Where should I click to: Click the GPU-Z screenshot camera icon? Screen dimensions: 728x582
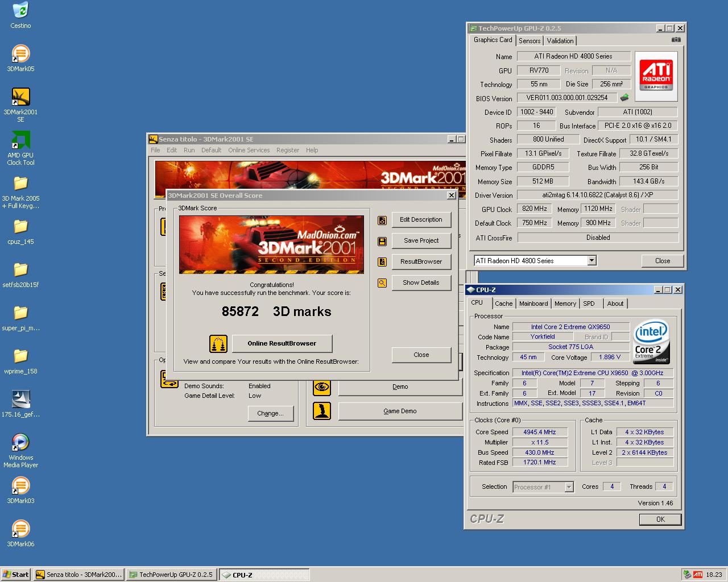point(676,40)
